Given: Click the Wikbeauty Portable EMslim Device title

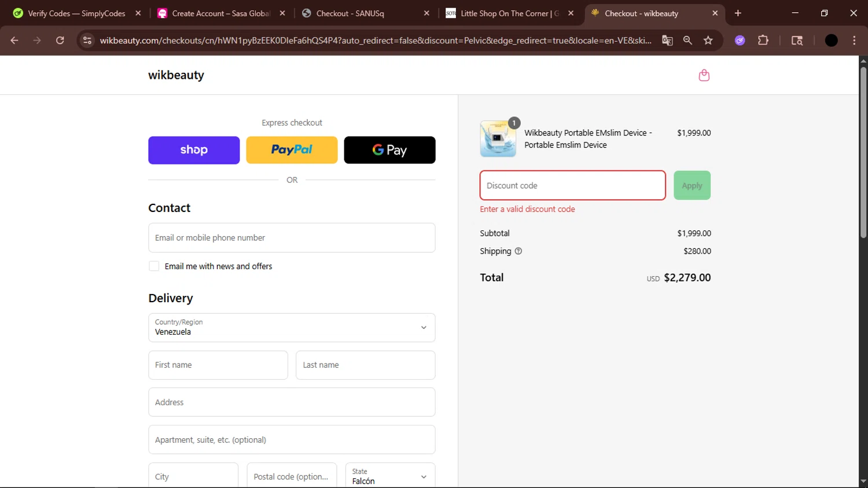Looking at the screenshot, I should [588, 139].
